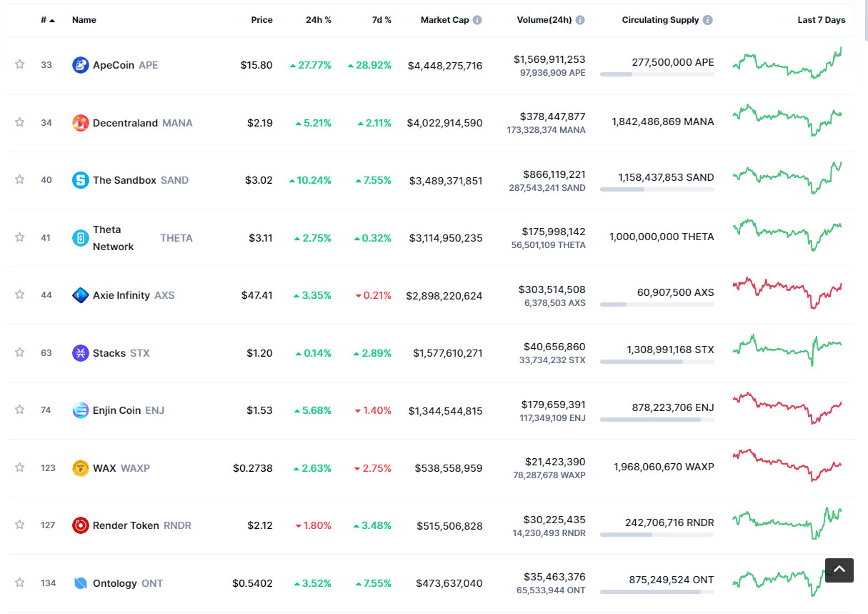Click the Ontology logo icon
Screen dimensions: 868x614
tap(81, 583)
